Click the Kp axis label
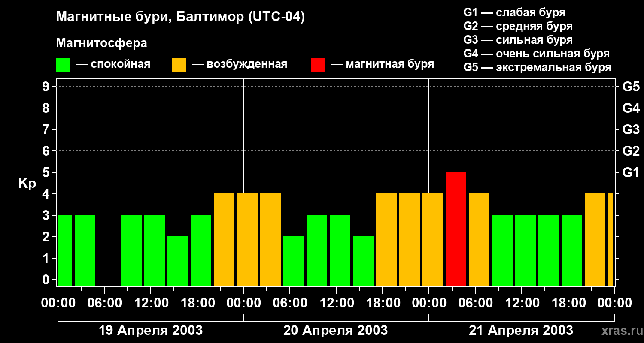 [x=27, y=184]
